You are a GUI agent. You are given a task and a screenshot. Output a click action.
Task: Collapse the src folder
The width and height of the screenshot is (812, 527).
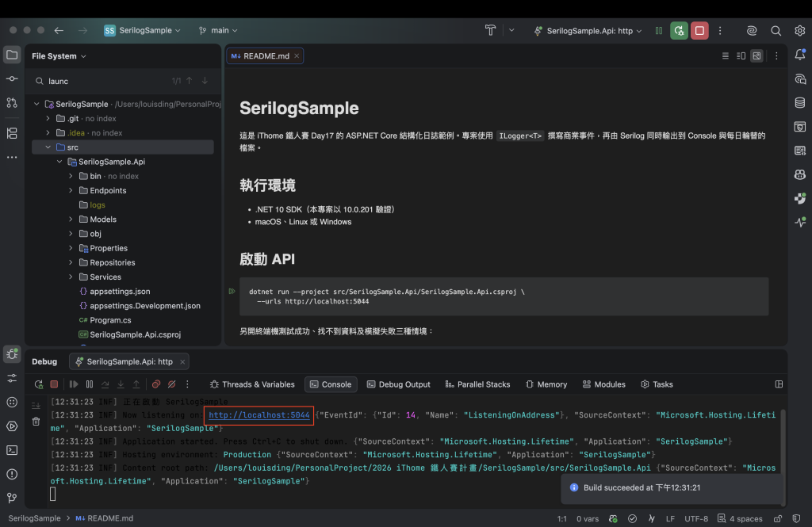[x=48, y=147]
